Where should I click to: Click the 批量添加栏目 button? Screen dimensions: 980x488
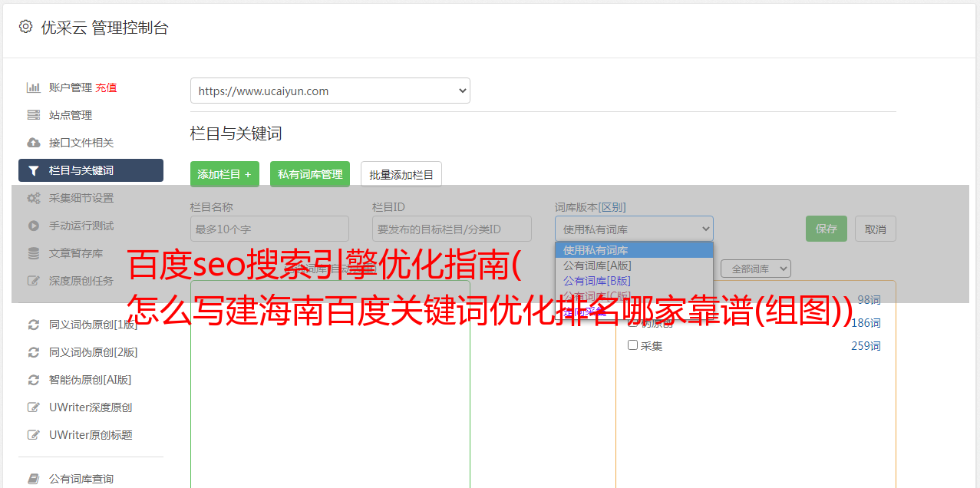tap(401, 174)
